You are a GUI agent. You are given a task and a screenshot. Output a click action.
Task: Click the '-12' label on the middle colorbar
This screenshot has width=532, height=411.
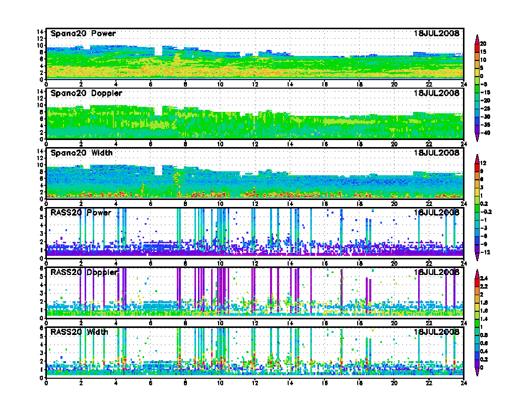[x=485, y=252]
